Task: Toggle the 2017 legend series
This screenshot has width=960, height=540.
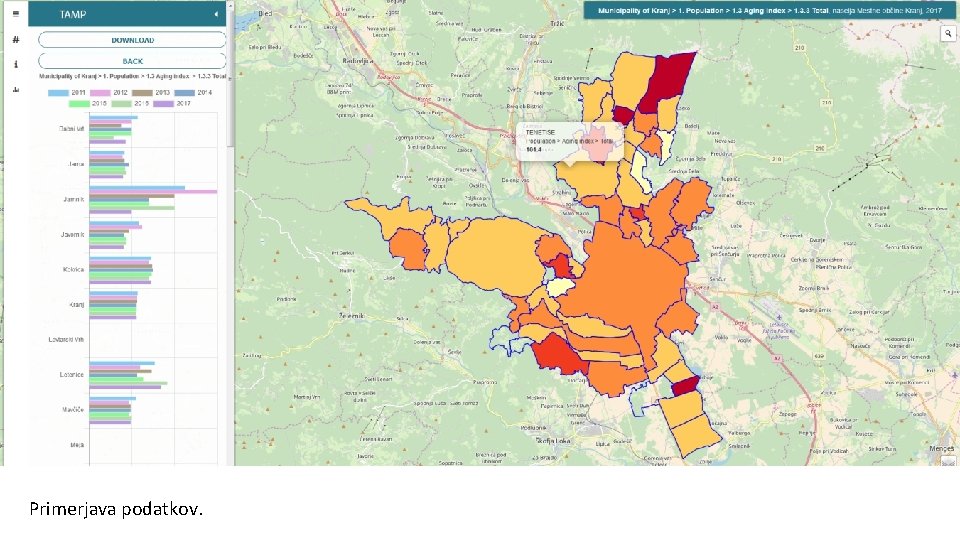Action: (172, 103)
